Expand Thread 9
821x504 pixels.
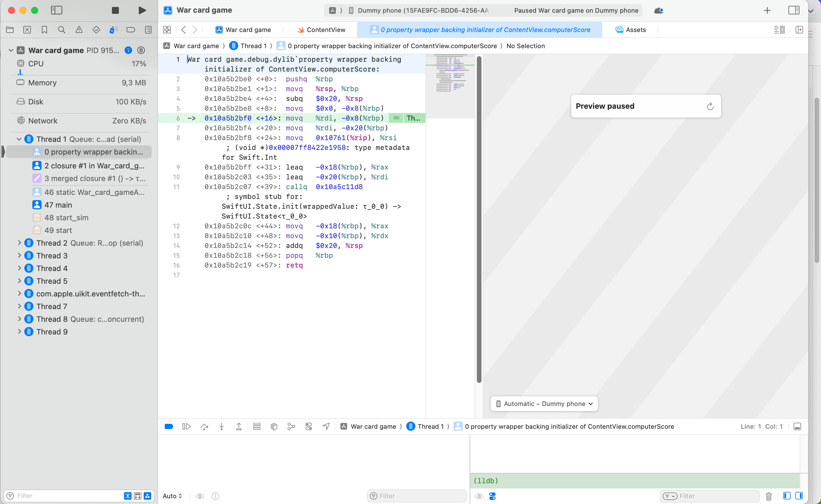(x=19, y=332)
